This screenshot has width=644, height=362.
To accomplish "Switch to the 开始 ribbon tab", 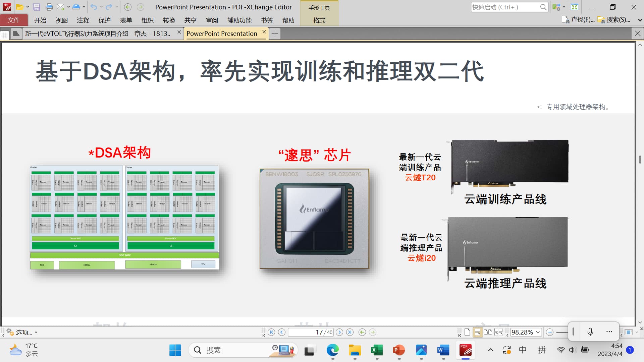I will point(40,20).
